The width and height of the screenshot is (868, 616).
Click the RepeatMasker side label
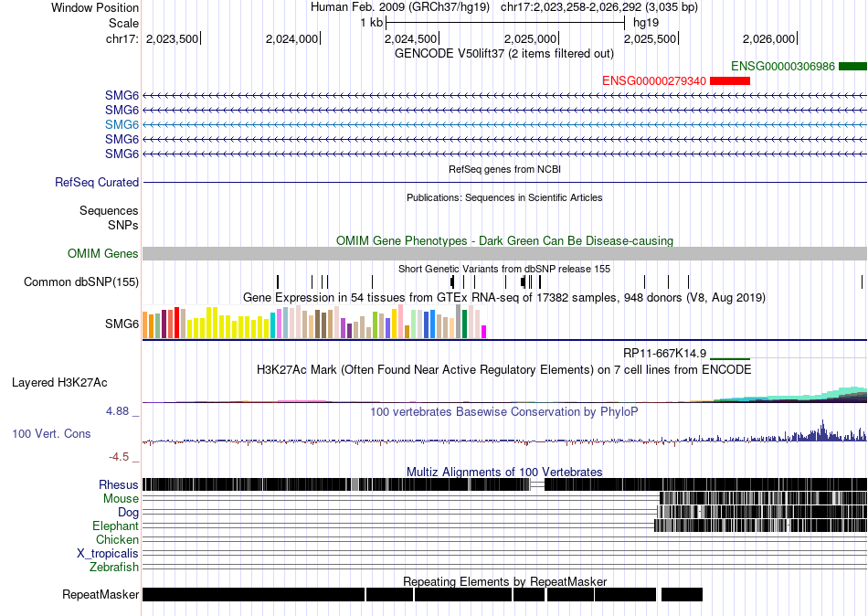(101, 594)
